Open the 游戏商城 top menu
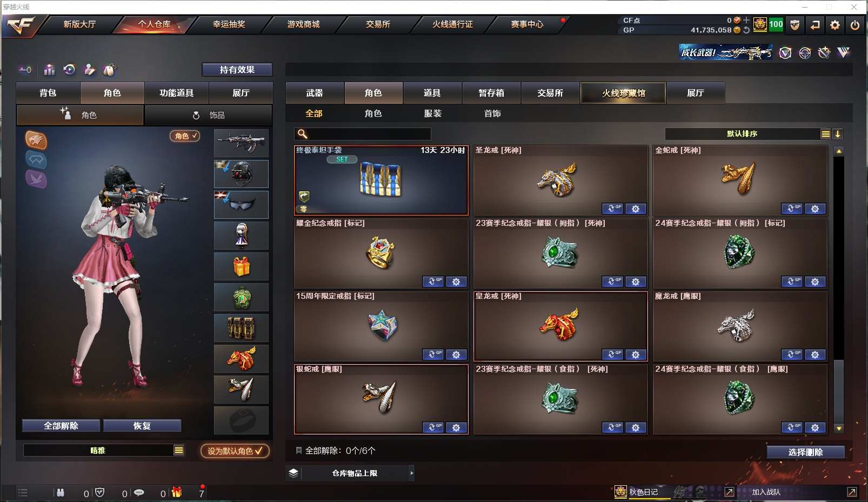The height and width of the screenshot is (502, 868). pos(303,24)
